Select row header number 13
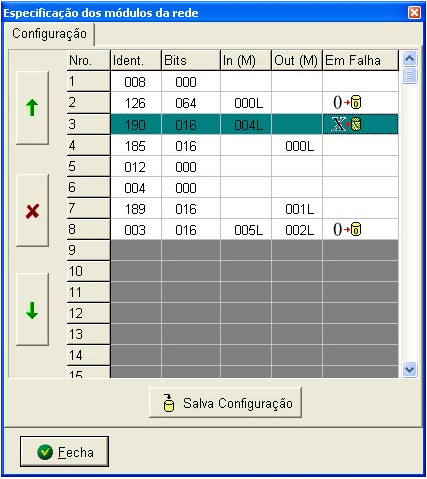Viewport: 427px width, 479px height. (88, 334)
